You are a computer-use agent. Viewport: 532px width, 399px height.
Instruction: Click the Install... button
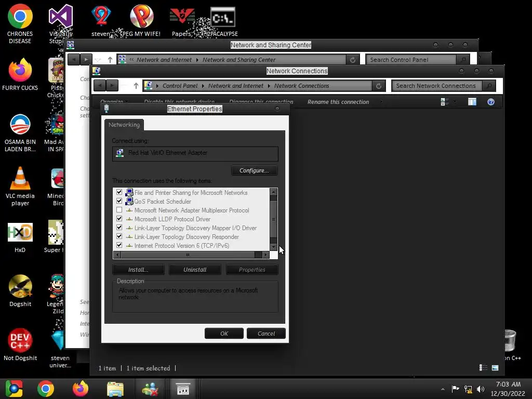pyautogui.click(x=138, y=270)
